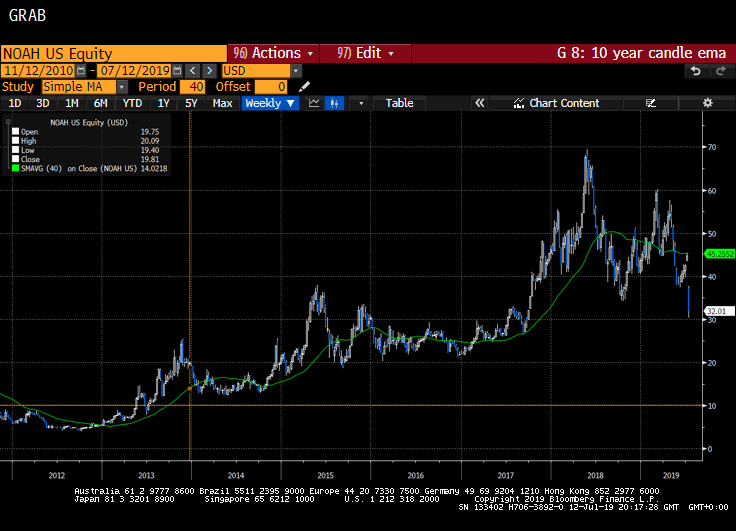
Task: Edit the Period value 40 field
Action: tap(192, 87)
